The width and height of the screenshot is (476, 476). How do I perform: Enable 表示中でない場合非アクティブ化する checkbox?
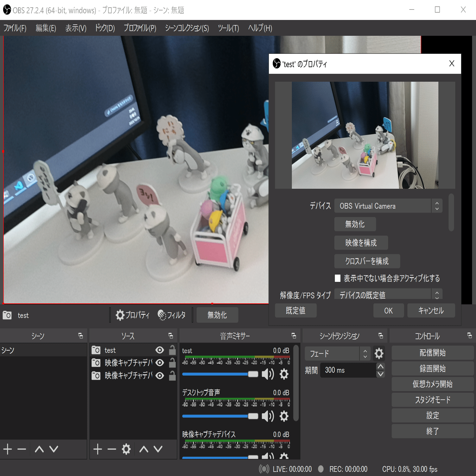[x=338, y=278]
